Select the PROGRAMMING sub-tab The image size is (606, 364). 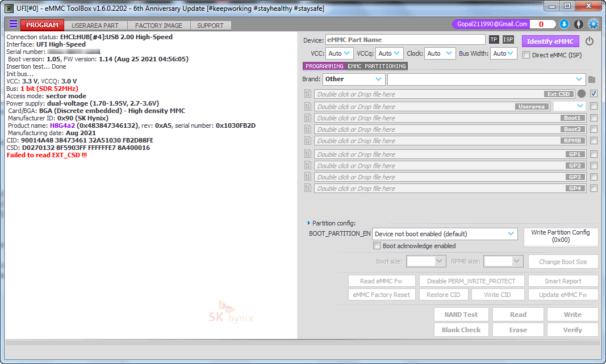pyautogui.click(x=324, y=66)
